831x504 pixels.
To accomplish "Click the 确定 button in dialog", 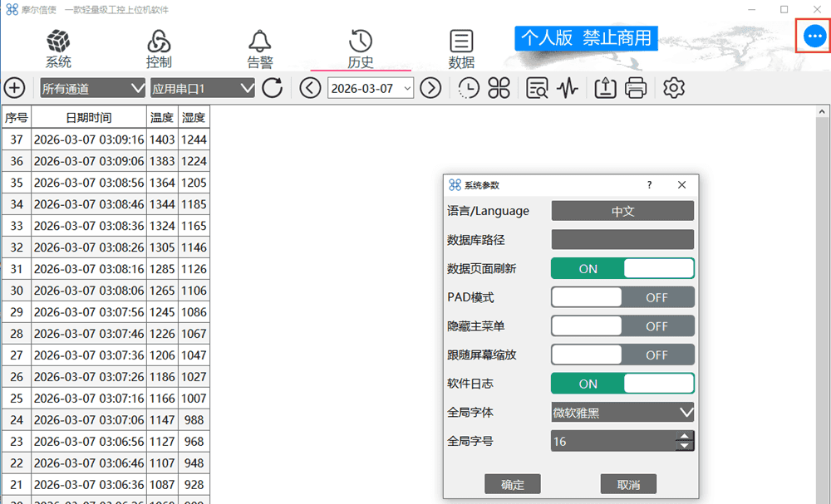I will 513,484.
